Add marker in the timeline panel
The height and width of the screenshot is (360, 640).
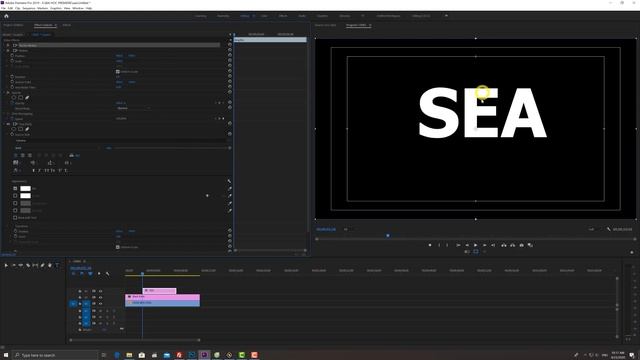click(99, 274)
